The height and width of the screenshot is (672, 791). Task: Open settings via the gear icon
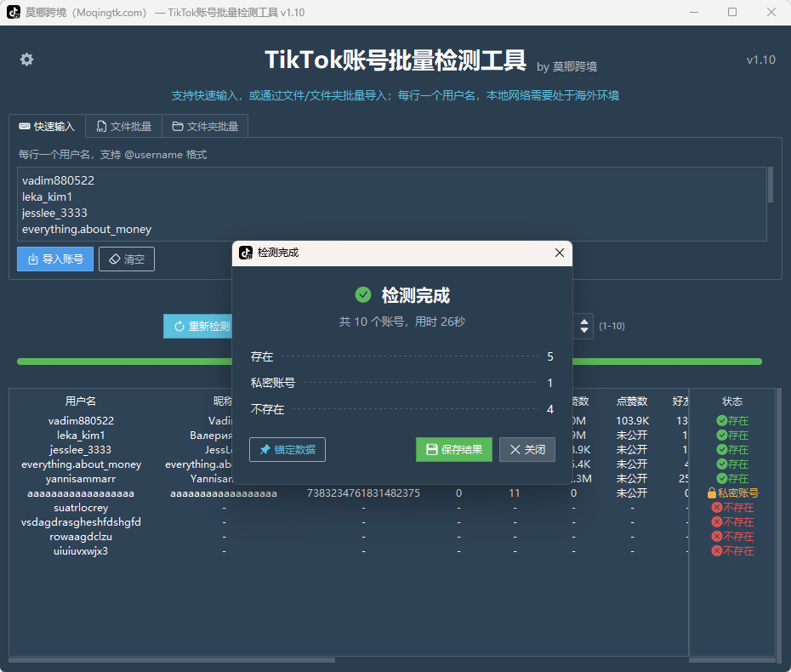[26, 60]
